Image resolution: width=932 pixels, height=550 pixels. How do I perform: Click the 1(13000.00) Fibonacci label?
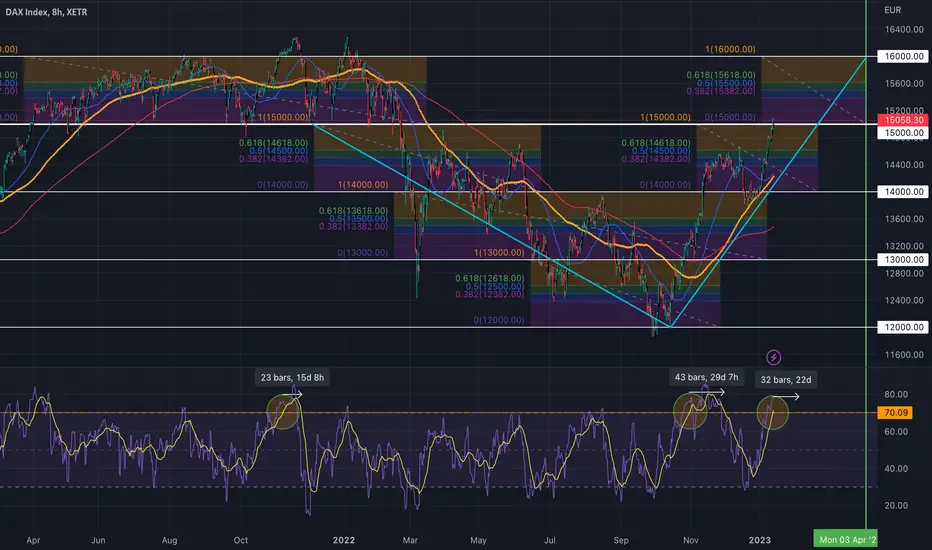click(499, 253)
